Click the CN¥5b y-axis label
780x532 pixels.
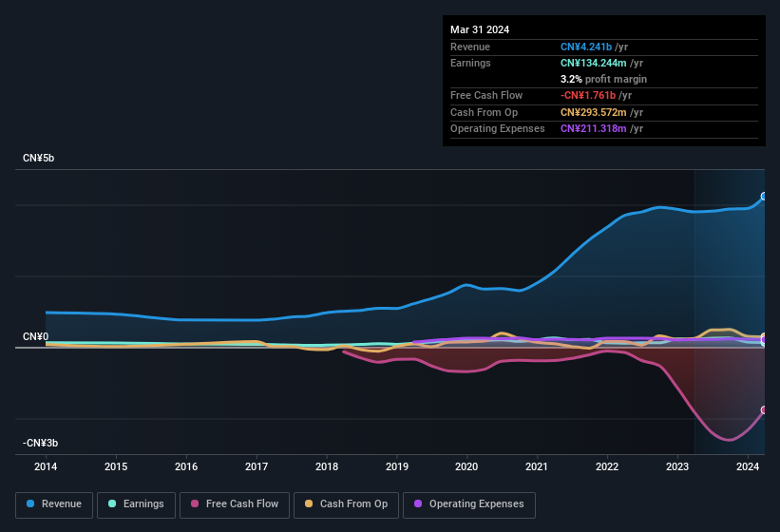pos(38,158)
